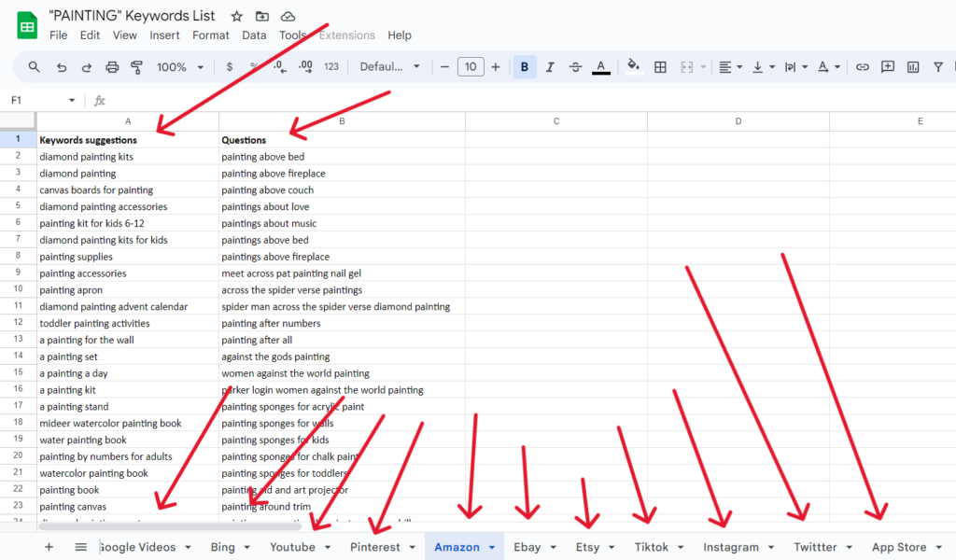Image resolution: width=956 pixels, height=560 pixels.
Task: Format selection as currency
Action: pyautogui.click(x=230, y=66)
